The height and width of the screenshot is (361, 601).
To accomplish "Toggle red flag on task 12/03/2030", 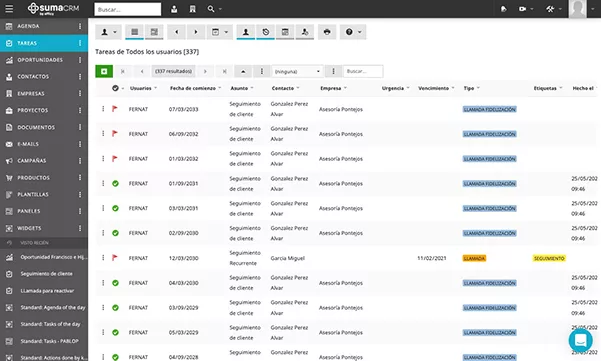I will click(115, 258).
